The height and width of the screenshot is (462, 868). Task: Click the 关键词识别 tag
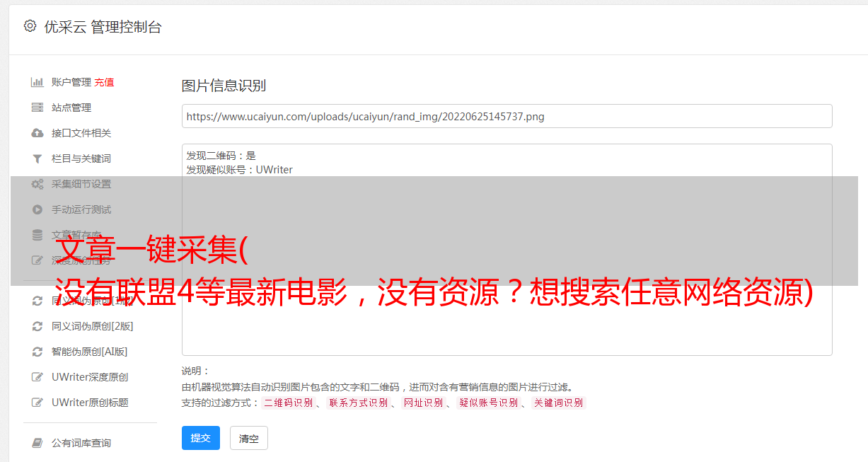point(558,403)
